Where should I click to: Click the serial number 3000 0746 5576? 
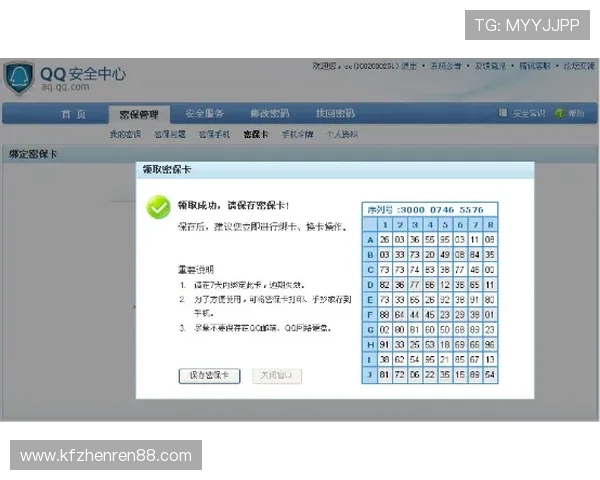tap(440, 210)
